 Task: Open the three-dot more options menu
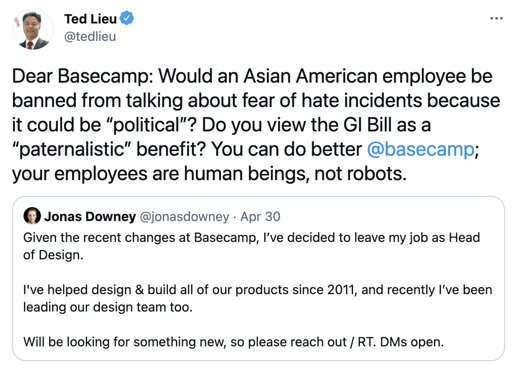point(496,18)
